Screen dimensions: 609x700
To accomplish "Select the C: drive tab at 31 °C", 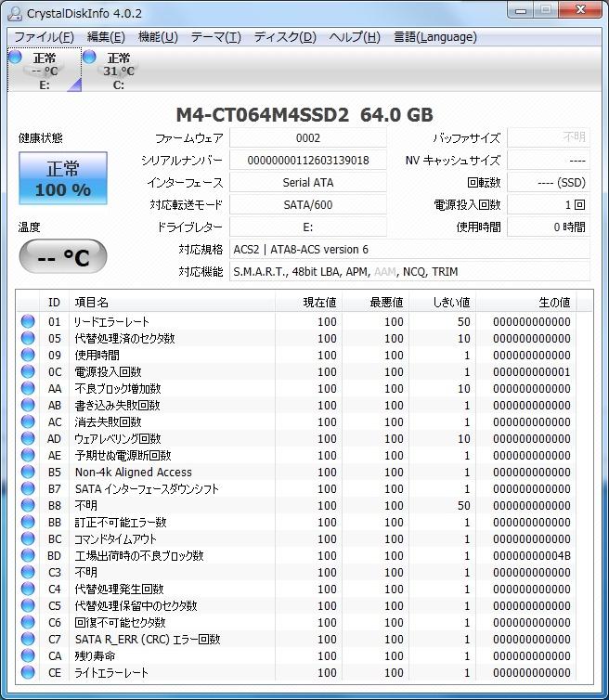I will (x=118, y=70).
